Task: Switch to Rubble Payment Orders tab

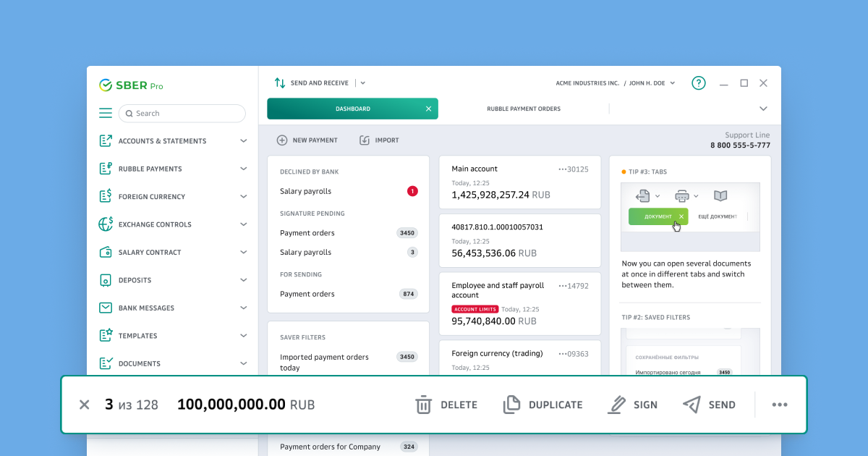Action: coord(523,109)
